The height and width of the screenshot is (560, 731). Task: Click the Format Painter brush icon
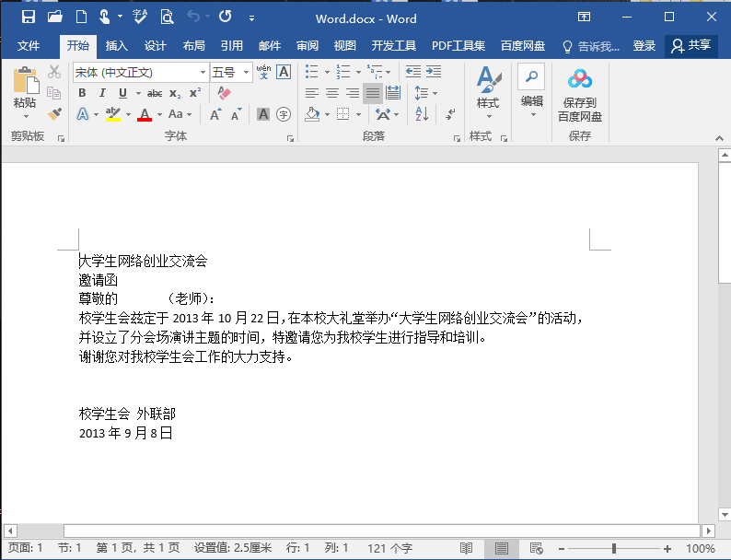pyautogui.click(x=54, y=114)
